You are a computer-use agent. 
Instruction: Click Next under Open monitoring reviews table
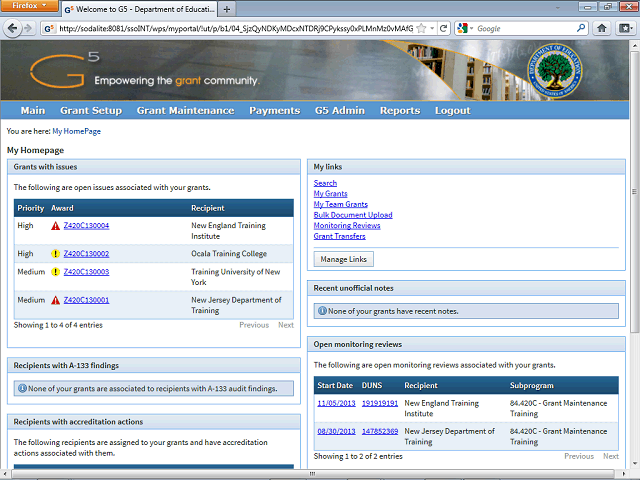click(611, 456)
